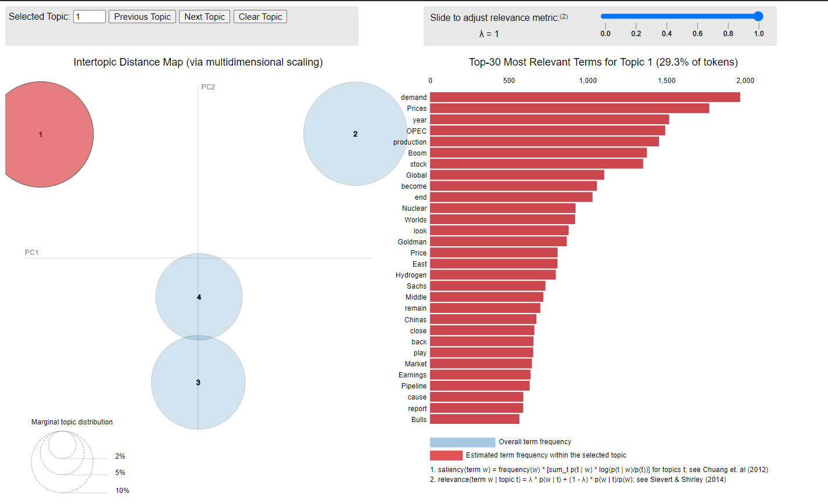The image size is (828, 504).
Task: Click the 'Hydrogen' term bar
Action: point(493,275)
